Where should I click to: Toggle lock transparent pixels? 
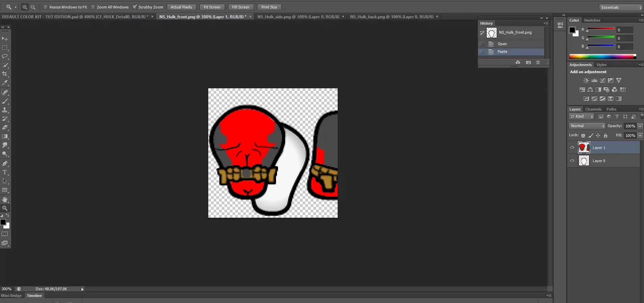point(583,135)
